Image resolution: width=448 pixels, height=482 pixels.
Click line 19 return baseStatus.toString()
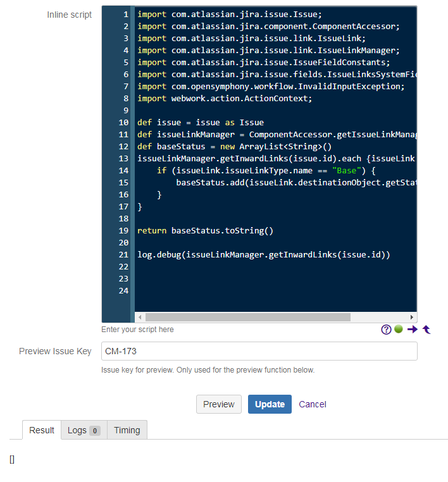point(205,230)
